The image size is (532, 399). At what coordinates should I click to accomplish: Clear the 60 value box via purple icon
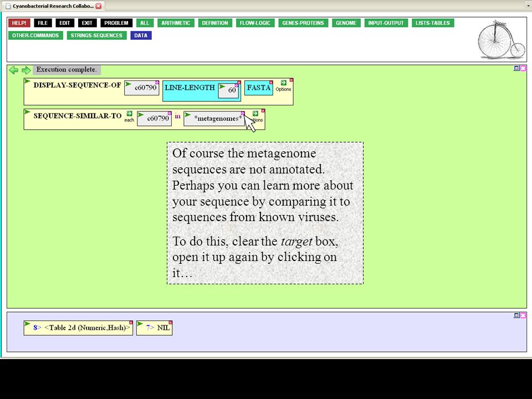click(x=237, y=85)
